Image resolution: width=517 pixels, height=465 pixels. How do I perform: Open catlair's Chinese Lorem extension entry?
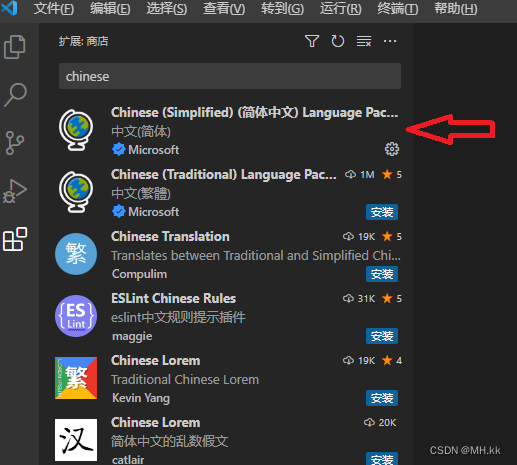(226, 440)
